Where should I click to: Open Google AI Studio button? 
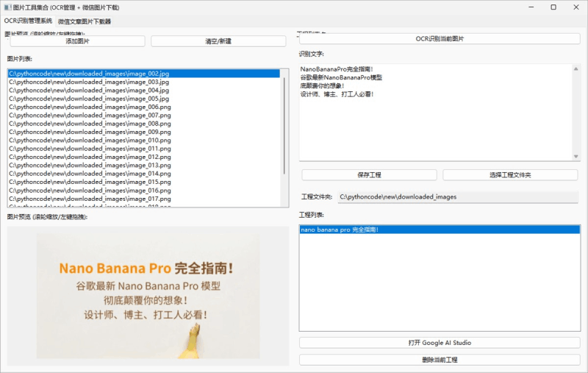pos(440,343)
